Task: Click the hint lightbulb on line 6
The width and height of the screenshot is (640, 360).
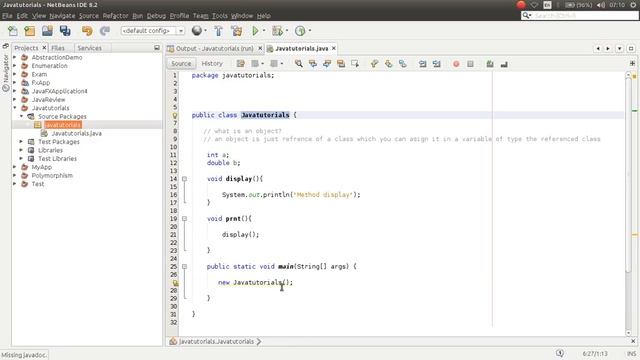Action: point(175,116)
